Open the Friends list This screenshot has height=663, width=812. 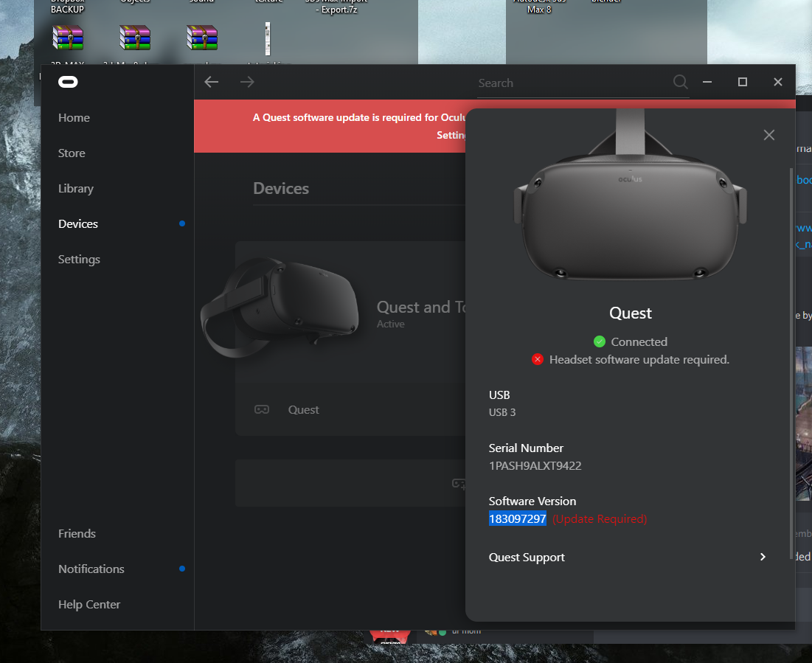click(x=77, y=533)
